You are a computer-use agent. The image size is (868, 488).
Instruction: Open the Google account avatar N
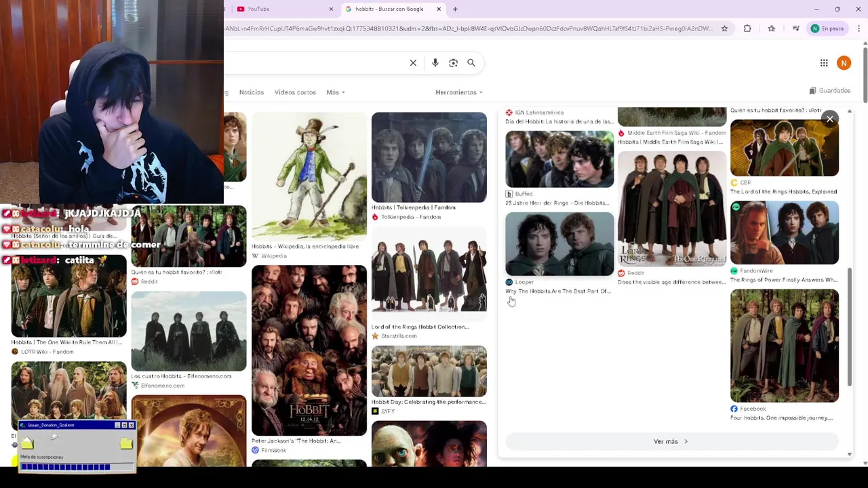click(844, 63)
